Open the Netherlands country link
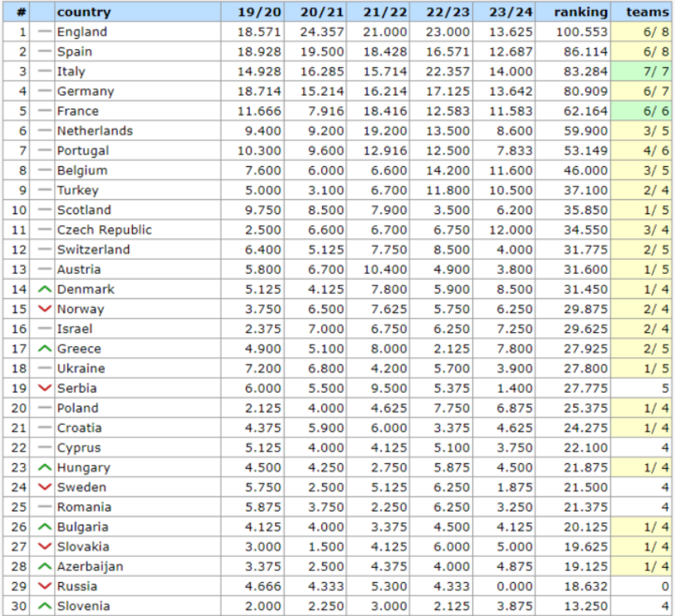Screen dimensions: 675x616 point(95,131)
